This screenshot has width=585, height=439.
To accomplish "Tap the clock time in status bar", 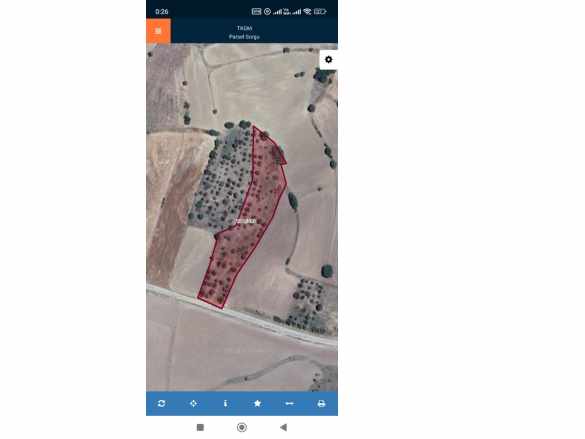I will click(x=162, y=12).
